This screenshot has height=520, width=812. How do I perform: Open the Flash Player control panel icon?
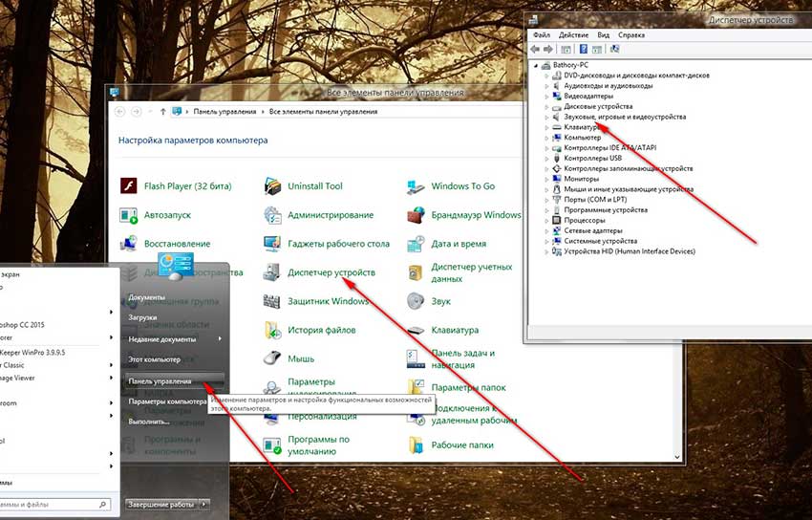(128, 185)
